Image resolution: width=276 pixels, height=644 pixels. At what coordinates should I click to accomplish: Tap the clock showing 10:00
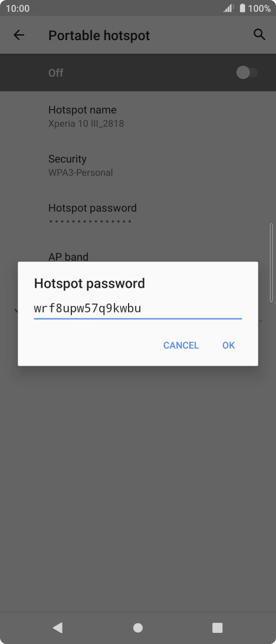[x=18, y=8]
